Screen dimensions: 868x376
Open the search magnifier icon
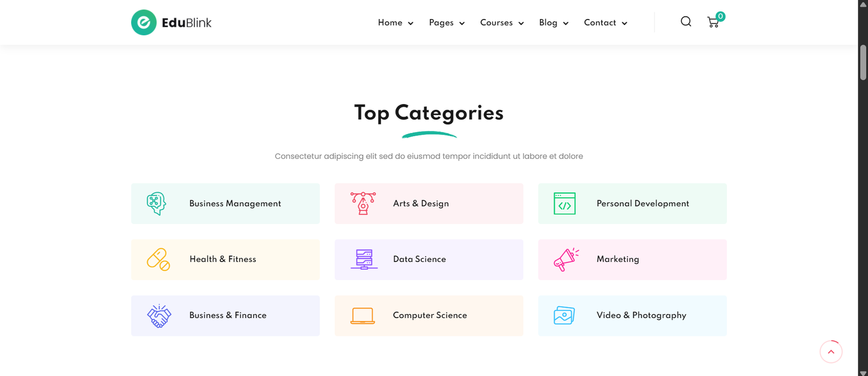[686, 22]
